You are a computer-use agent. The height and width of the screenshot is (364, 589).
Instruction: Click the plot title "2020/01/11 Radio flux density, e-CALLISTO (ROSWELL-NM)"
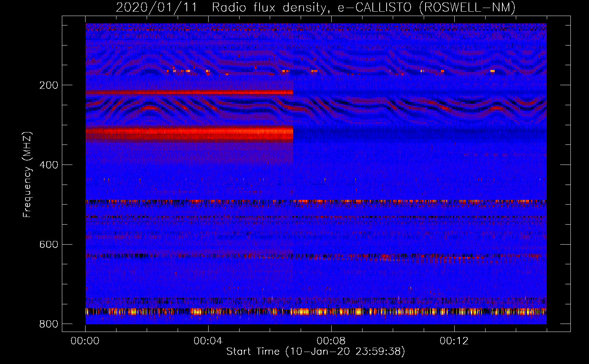(316, 7)
